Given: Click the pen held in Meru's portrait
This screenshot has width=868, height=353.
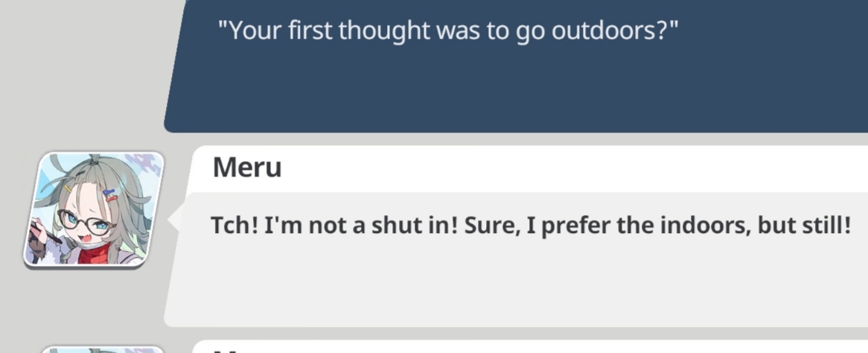Looking at the screenshot, I should (x=47, y=233).
